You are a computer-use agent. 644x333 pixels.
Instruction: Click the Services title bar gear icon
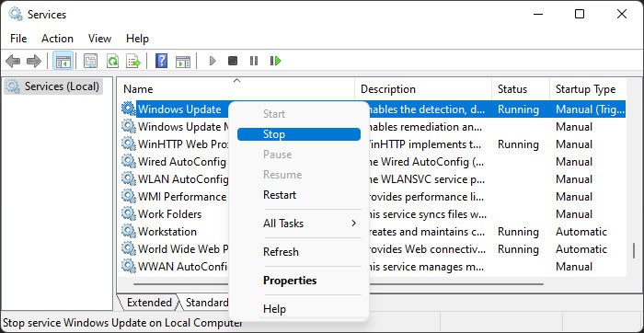[x=16, y=15]
